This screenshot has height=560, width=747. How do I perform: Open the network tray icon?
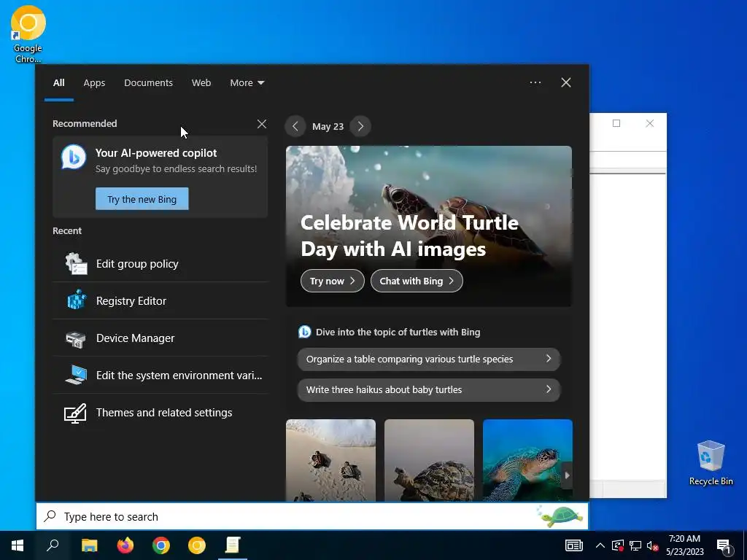tap(635, 545)
